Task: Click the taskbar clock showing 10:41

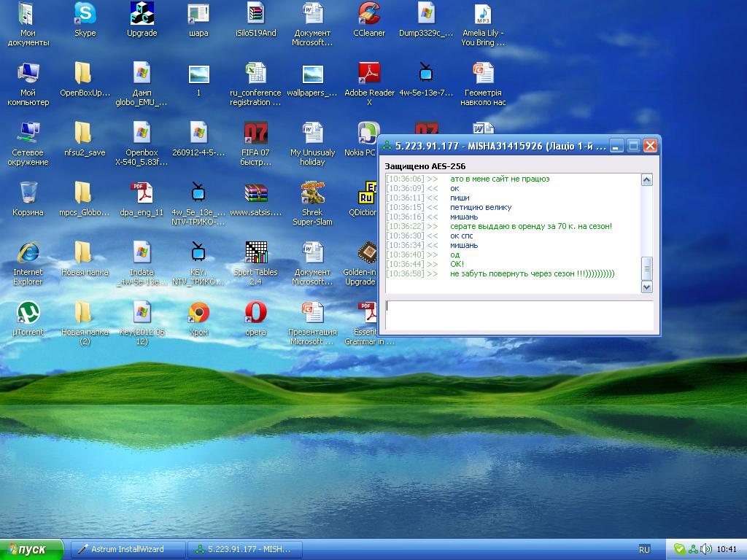Action: [x=727, y=550]
